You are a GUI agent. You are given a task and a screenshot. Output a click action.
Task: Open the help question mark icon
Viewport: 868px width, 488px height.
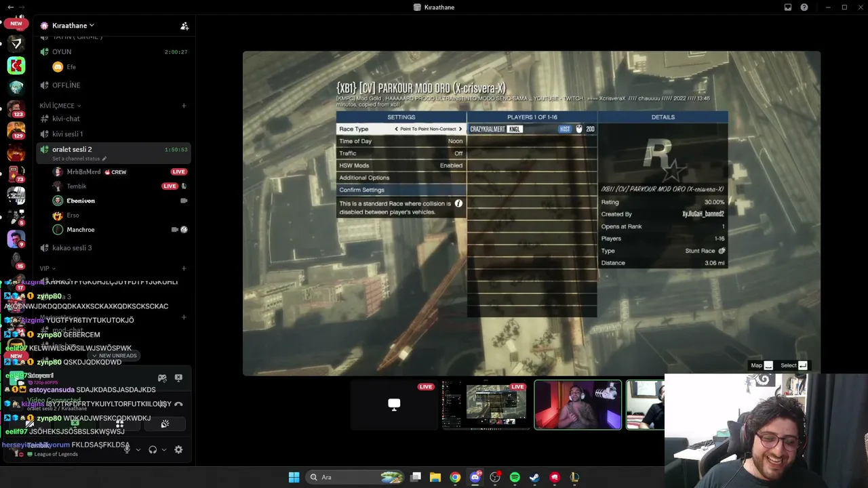[x=804, y=7]
